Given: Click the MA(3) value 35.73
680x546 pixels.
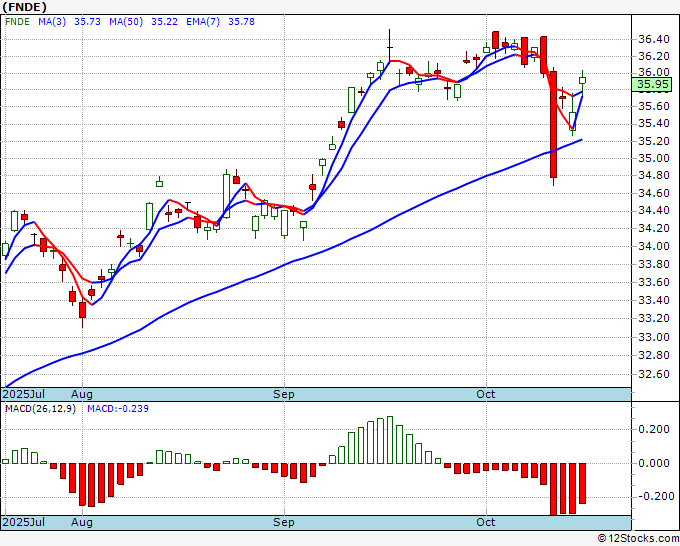Looking at the screenshot, I should (87, 22).
